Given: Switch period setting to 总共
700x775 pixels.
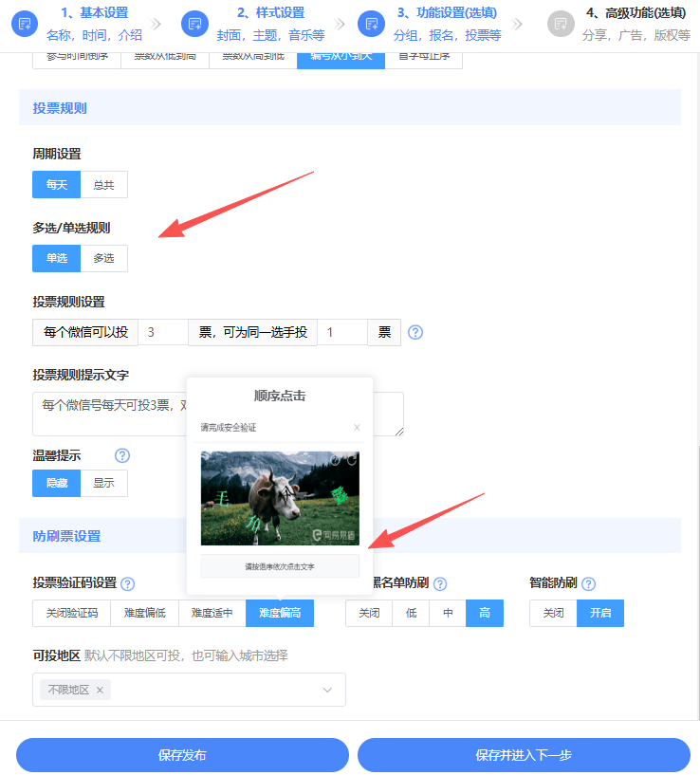Looking at the screenshot, I should pos(103,185).
